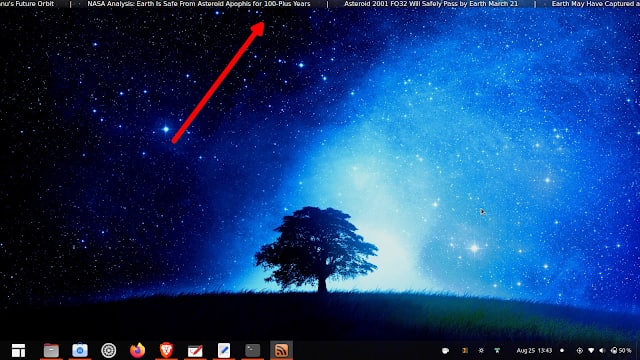Launch the Files manager from the dock
The height and width of the screenshot is (360, 640).
[x=51, y=350]
